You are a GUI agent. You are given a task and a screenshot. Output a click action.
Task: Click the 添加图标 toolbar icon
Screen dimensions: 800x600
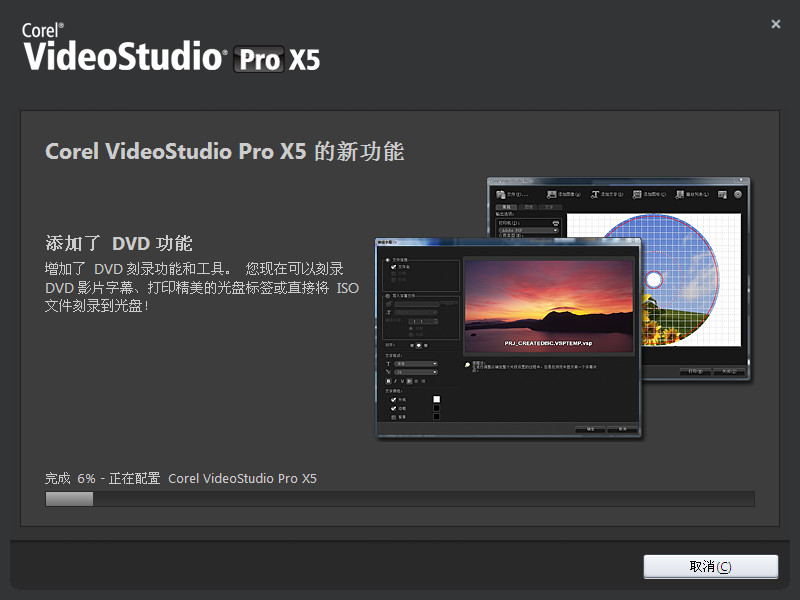pyautogui.click(x=637, y=194)
